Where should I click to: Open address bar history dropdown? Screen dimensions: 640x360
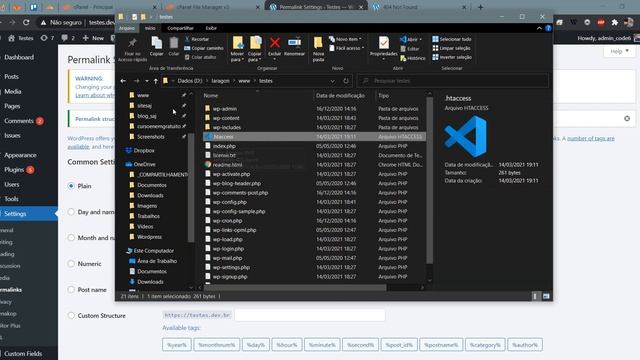[x=333, y=81]
